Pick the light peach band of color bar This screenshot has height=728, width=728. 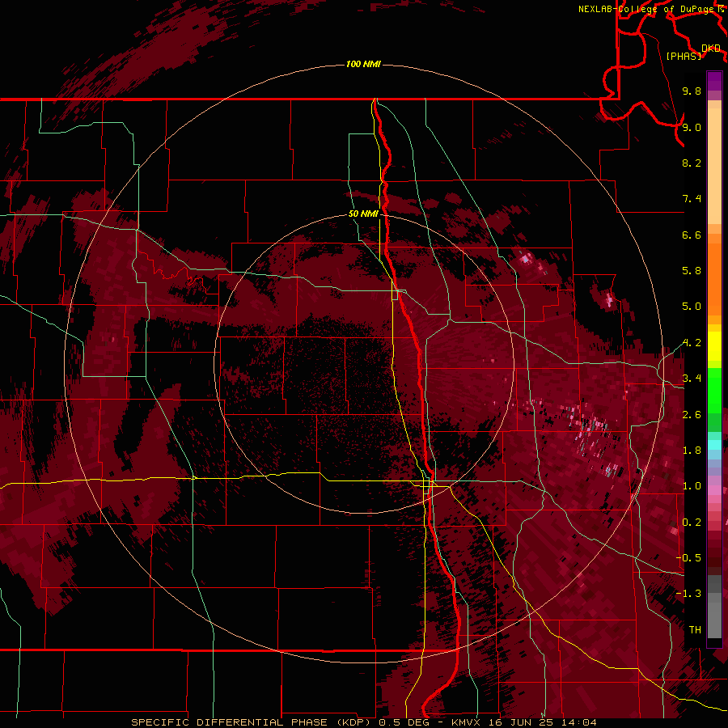pyautogui.click(x=714, y=167)
